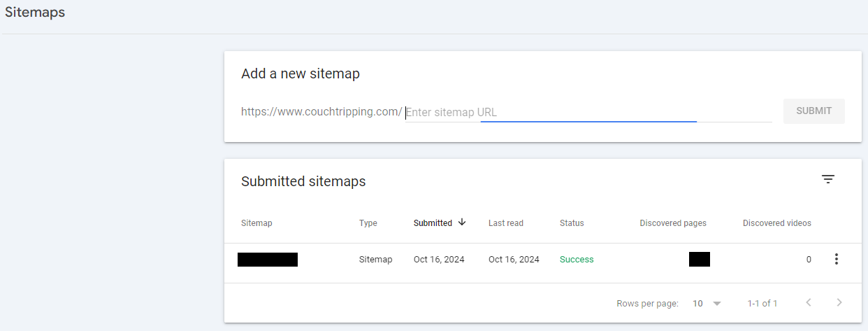This screenshot has height=331, width=868.
Task: Open the redacted sitemap entry link
Action: 268,260
